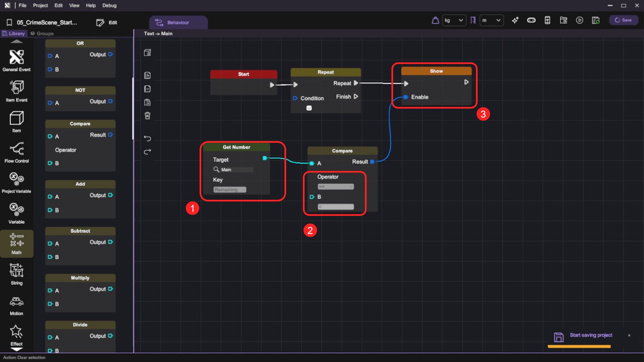Toggle the Enable port on Show node

[x=406, y=97]
